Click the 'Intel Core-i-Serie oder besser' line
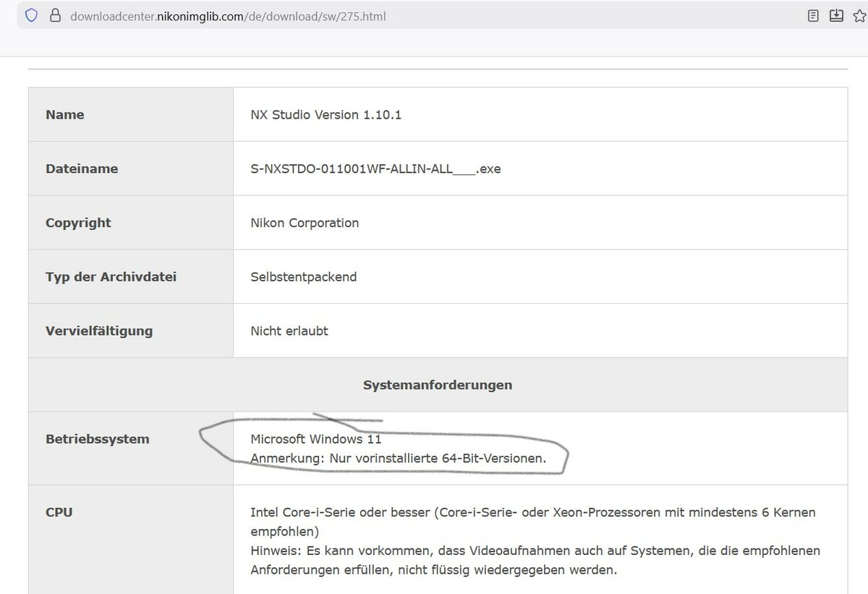Image resolution: width=868 pixels, height=594 pixels. [x=533, y=512]
